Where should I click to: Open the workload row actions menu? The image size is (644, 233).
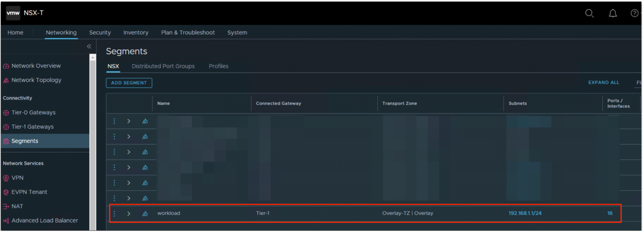coord(114,214)
